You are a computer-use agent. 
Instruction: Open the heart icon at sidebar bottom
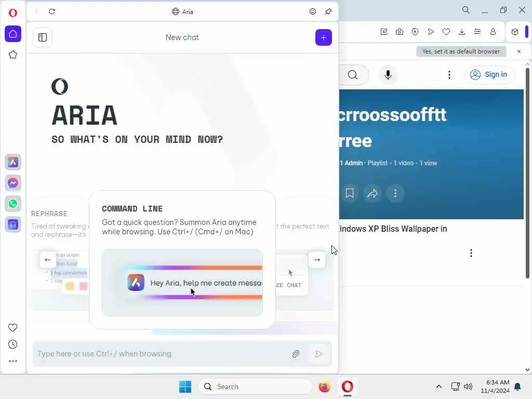click(x=12, y=327)
